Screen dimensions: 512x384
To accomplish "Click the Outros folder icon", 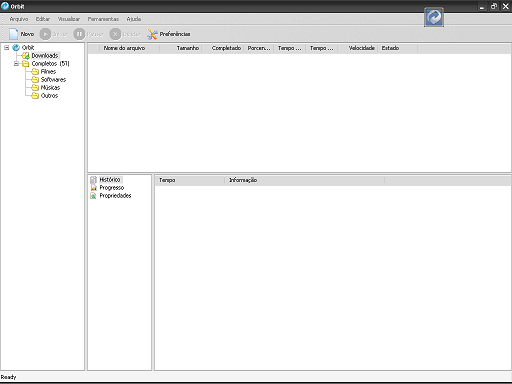I will pyautogui.click(x=35, y=96).
